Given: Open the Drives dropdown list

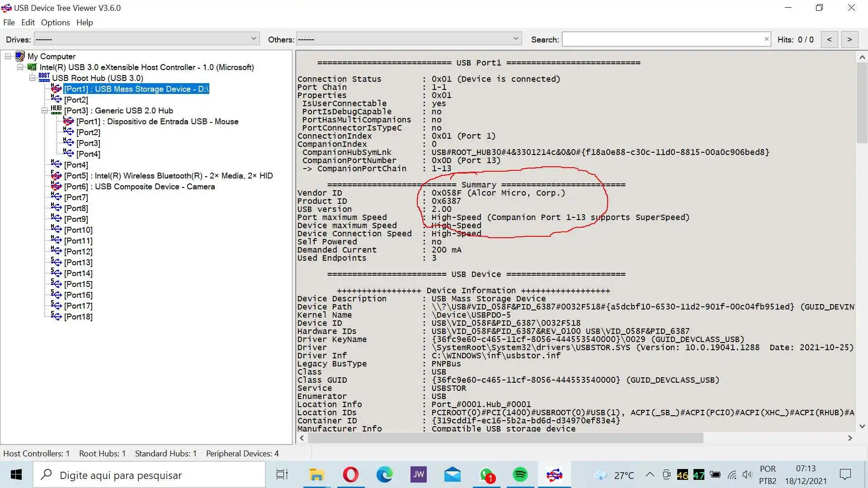Looking at the screenshot, I should pos(253,39).
